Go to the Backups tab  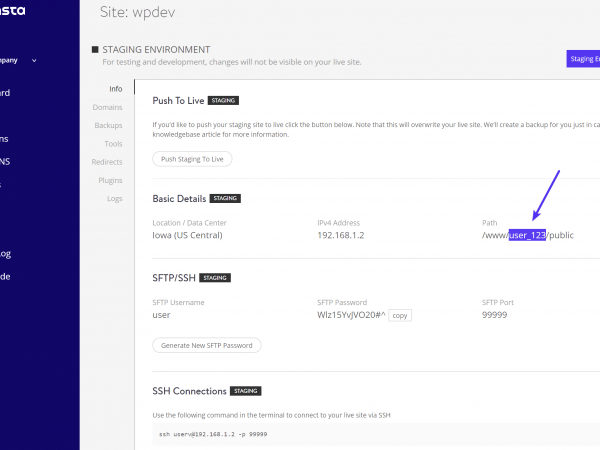click(x=108, y=125)
